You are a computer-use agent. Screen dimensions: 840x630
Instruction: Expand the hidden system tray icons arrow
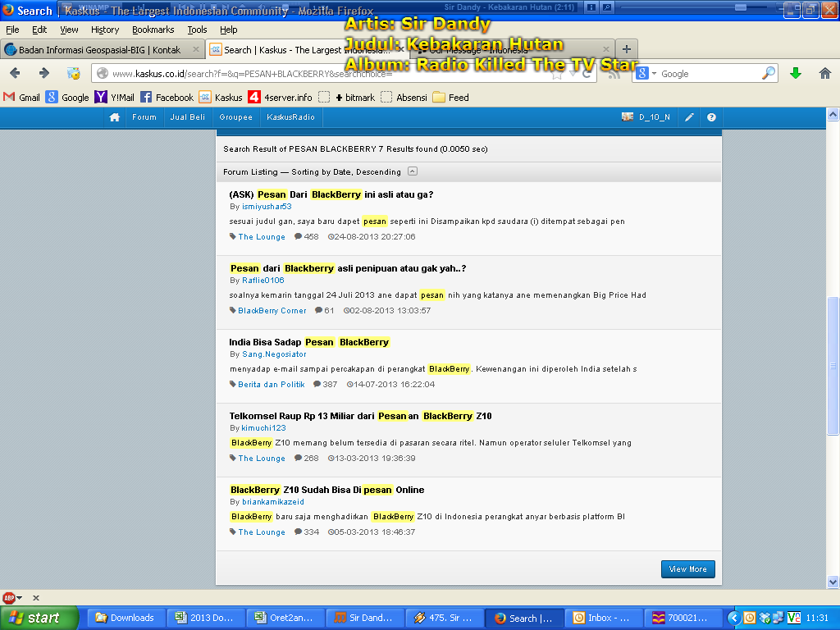click(734, 619)
